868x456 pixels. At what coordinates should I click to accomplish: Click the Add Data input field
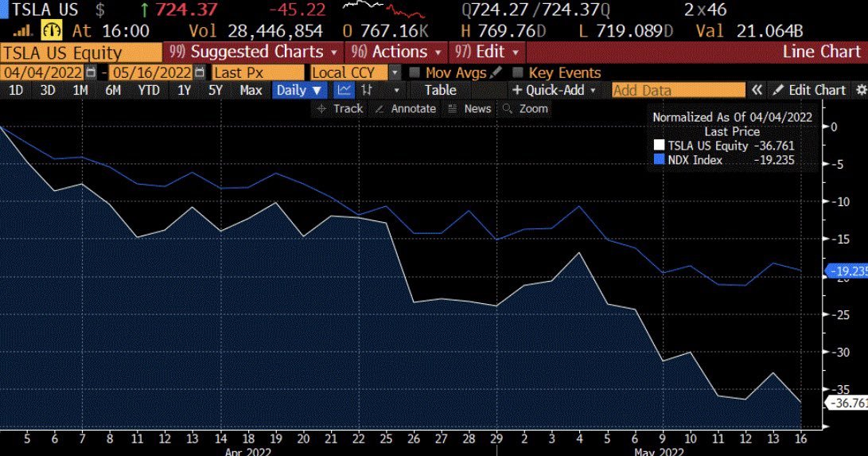pos(679,90)
